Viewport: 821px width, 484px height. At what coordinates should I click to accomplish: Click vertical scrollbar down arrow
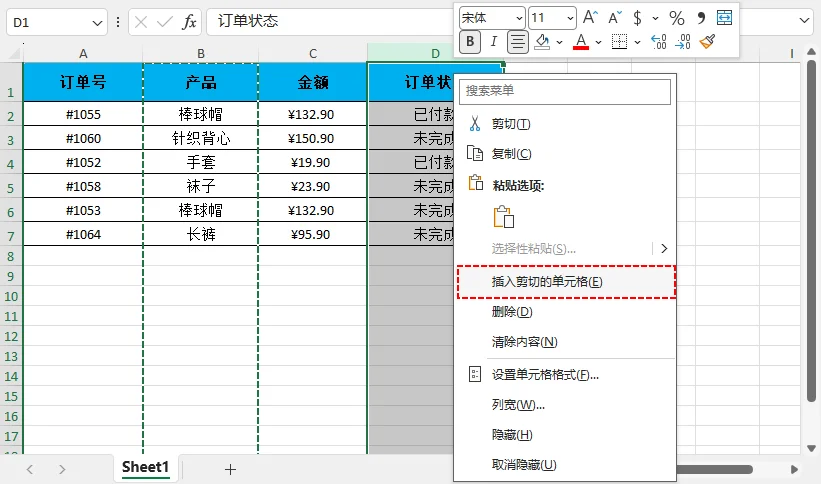811,448
